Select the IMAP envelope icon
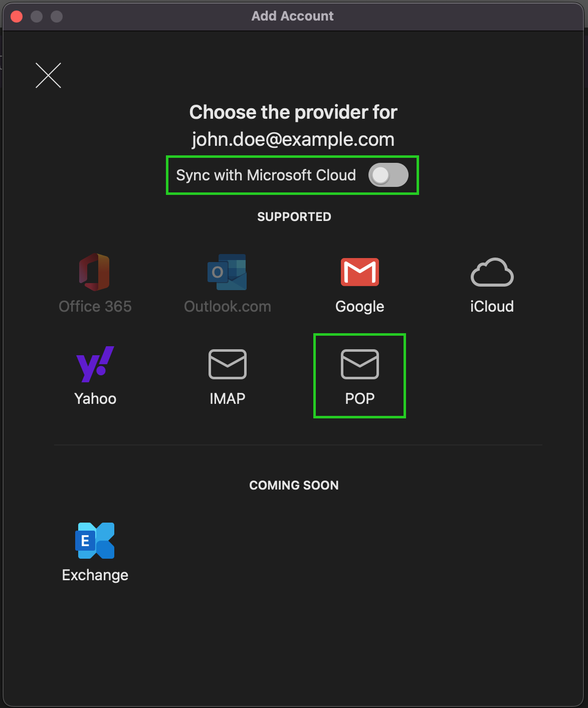This screenshot has height=708, width=588. tap(227, 364)
